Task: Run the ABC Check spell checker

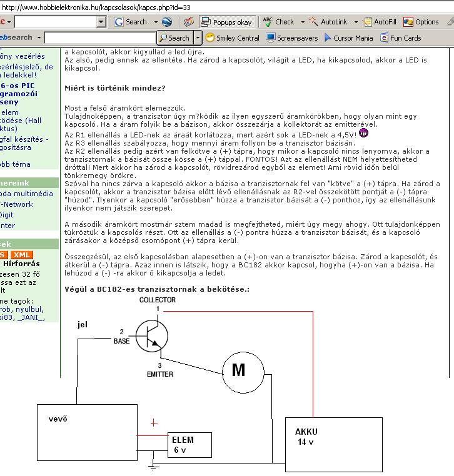Action: [x=278, y=22]
